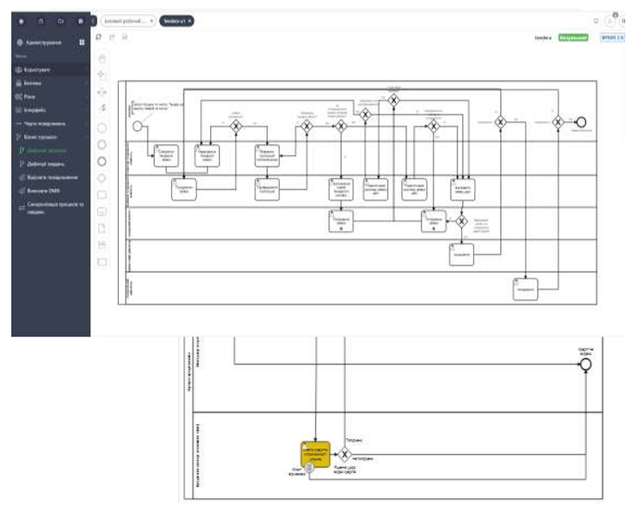Viewport: 640px width, 518px height.
Task: Click the BPMN 2.0 button
Action: (x=612, y=38)
